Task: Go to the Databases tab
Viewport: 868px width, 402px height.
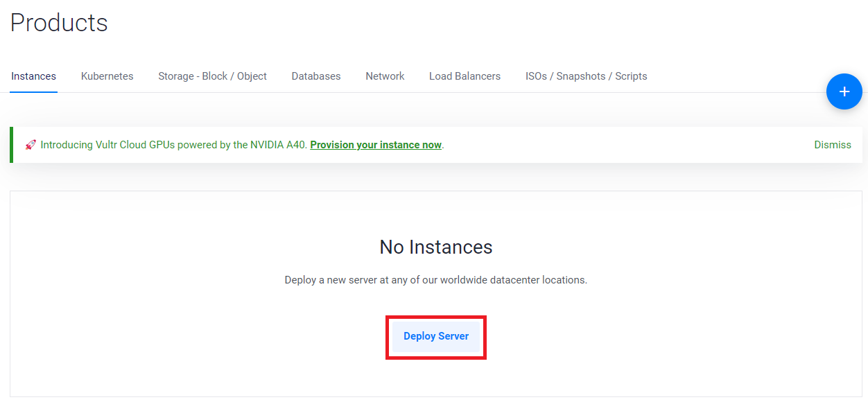Action: [x=316, y=76]
